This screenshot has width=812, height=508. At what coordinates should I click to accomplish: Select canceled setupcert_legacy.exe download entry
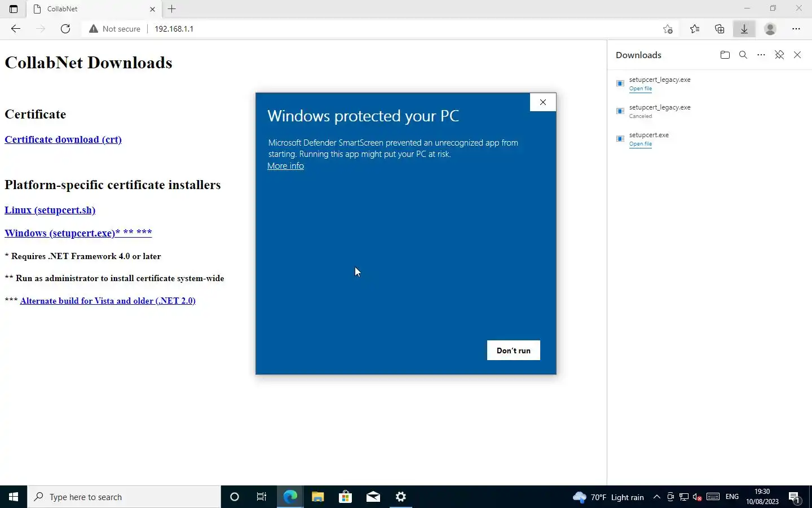tap(709, 111)
